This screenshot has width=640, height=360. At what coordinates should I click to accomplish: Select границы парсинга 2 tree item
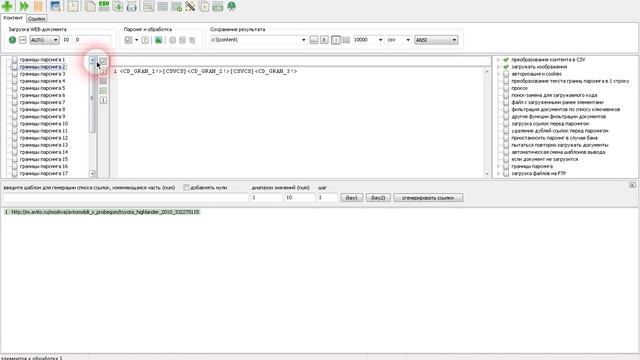[42, 67]
